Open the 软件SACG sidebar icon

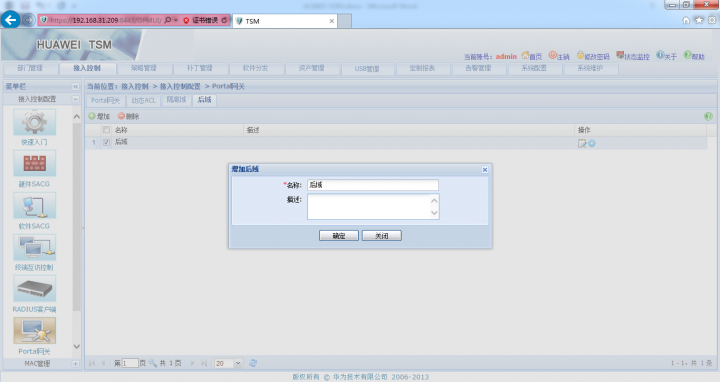[x=34, y=206]
